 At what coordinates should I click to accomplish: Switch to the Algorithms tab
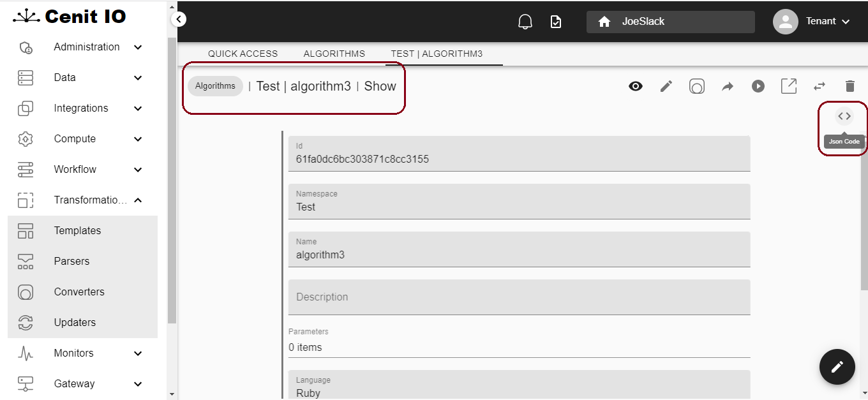tap(334, 54)
